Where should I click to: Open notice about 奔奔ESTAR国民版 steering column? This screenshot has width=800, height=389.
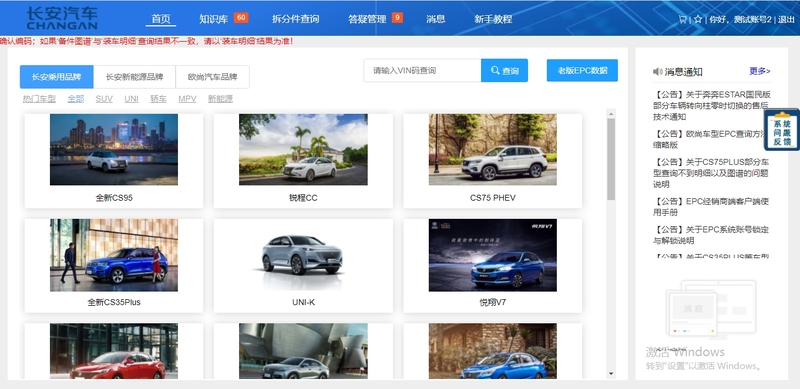(712, 106)
